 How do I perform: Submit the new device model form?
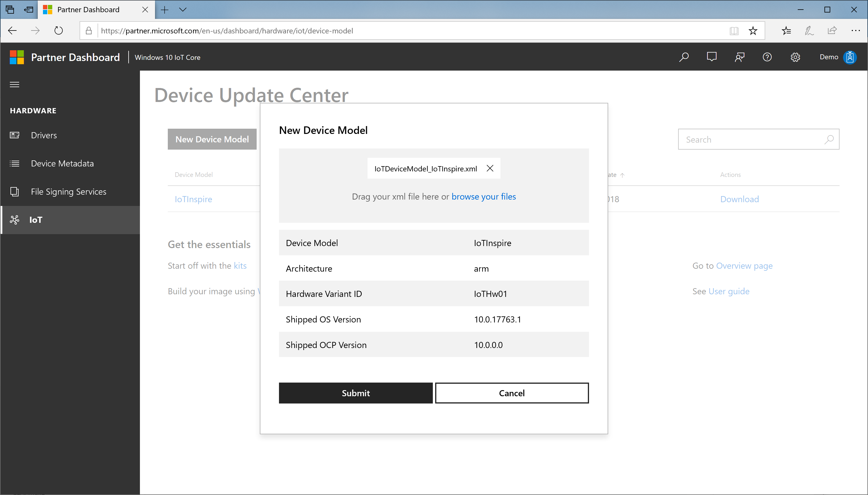click(x=355, y=393)
